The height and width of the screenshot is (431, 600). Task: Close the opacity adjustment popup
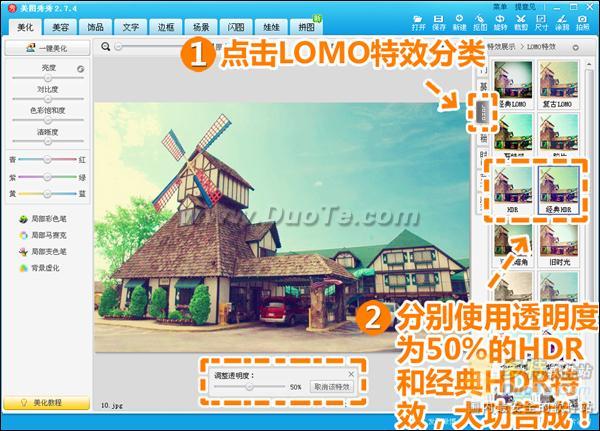coord(349,374)
